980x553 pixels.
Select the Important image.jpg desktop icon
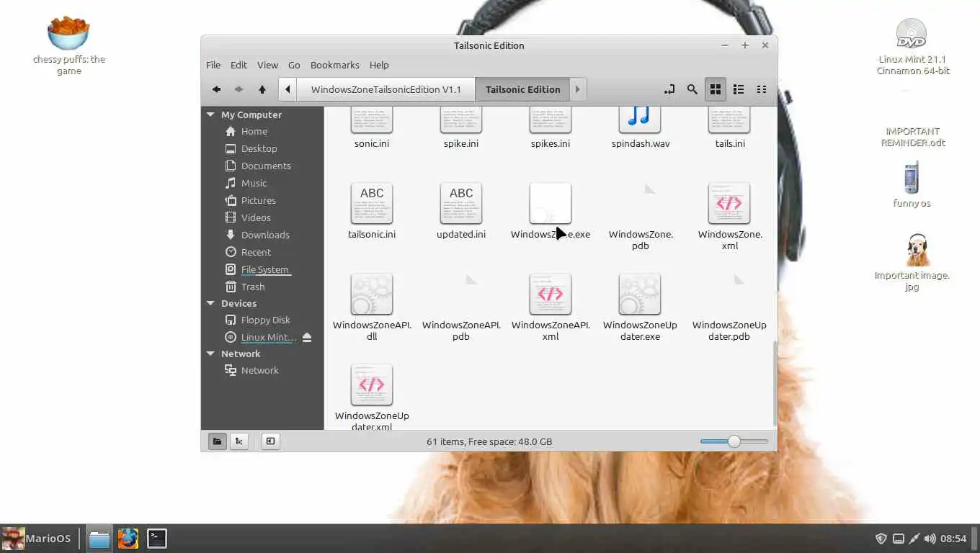912,261
